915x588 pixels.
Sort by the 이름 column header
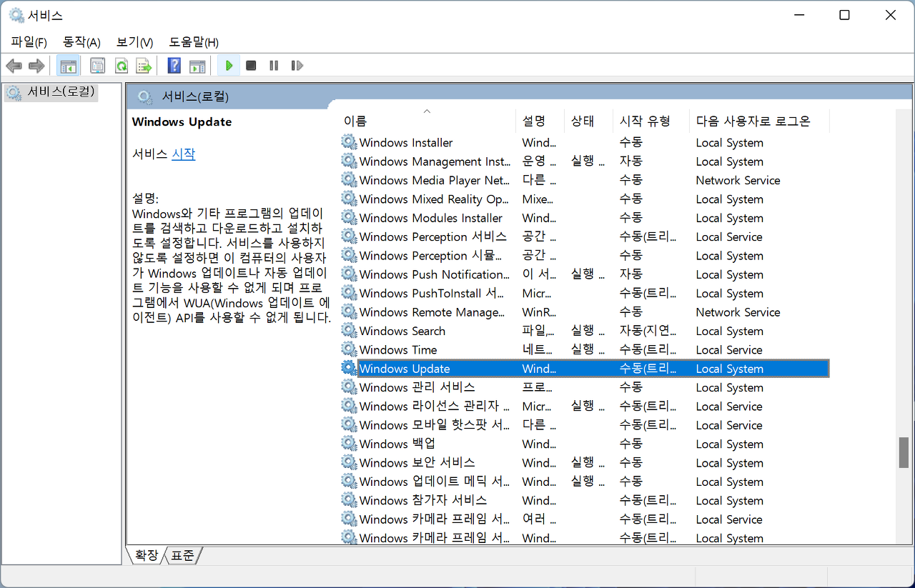(x=427, y=121)
